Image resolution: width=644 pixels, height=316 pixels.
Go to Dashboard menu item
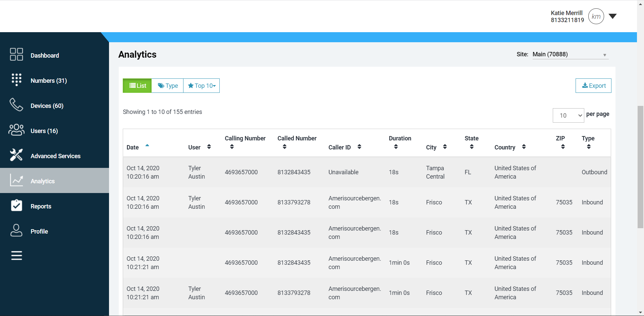(x=45, y=56)
